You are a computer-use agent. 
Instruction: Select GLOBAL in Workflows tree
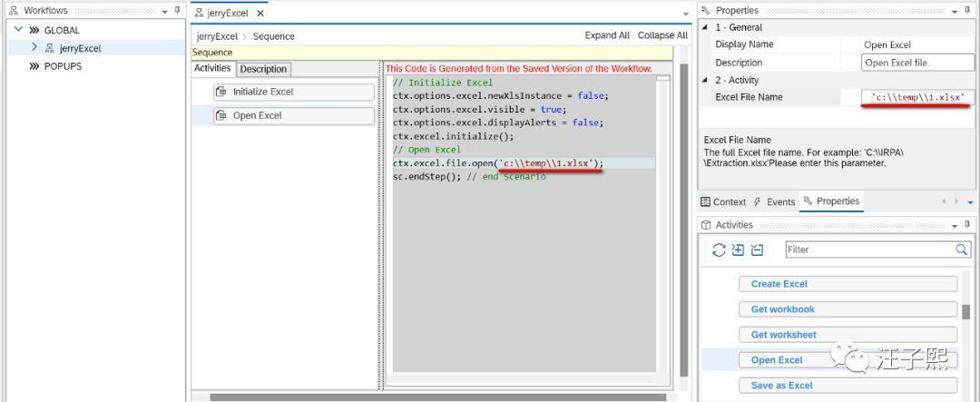pos(62,30)
